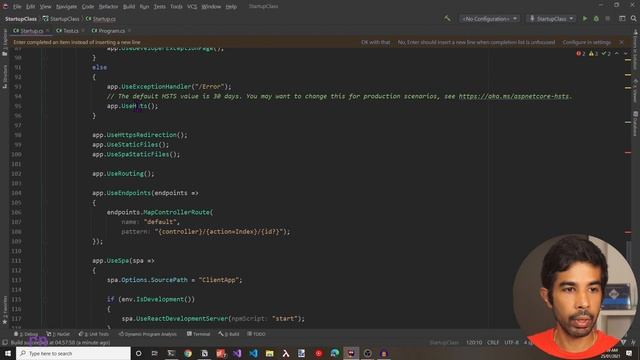The height and width of the screenshot is (360, 640).
Task: Click the green checkmark hints indicator
Action: [606, 53]
